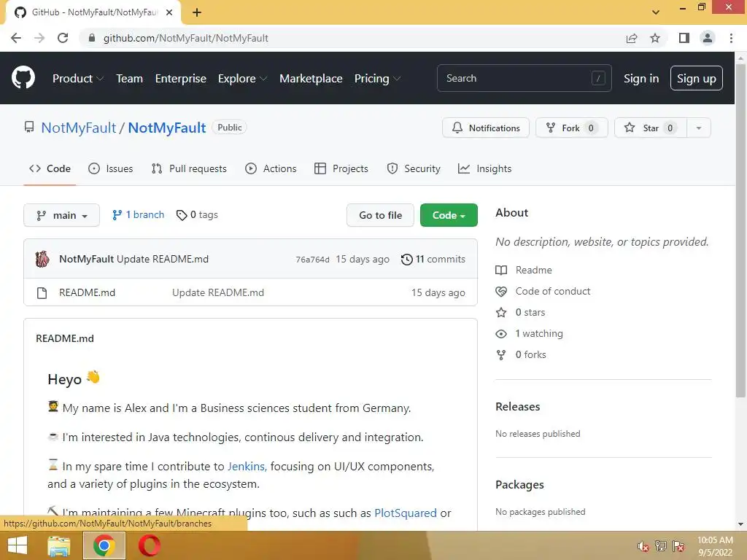Open a new browser tab
Screen dimensions: 747x560
coord(197,12)
